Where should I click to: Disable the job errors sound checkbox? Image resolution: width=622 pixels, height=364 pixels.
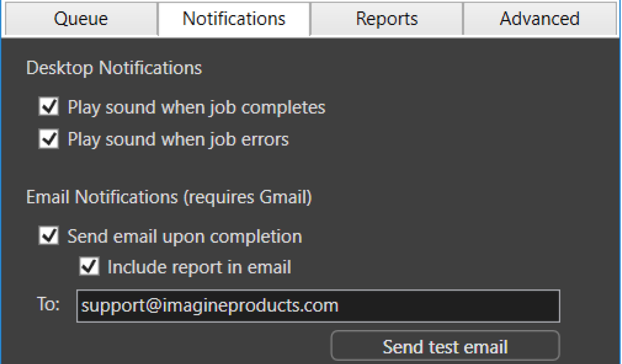pos(49,139)
